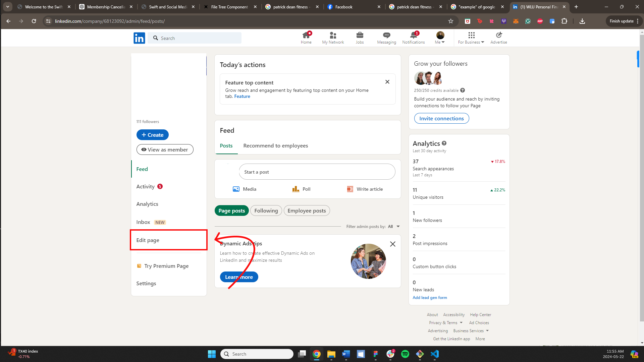
Task: Dismiss the Dynamic Ads tips card
Action: (392, 244)
